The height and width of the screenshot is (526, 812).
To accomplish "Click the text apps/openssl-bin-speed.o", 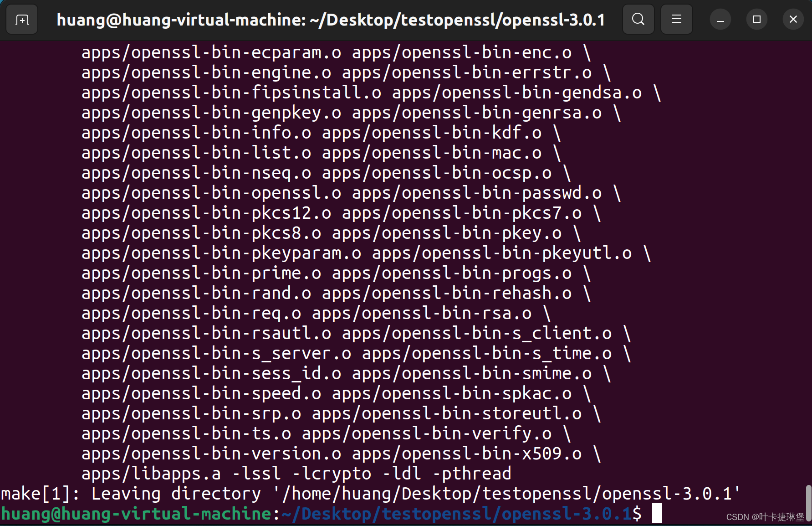I will 201,394.
